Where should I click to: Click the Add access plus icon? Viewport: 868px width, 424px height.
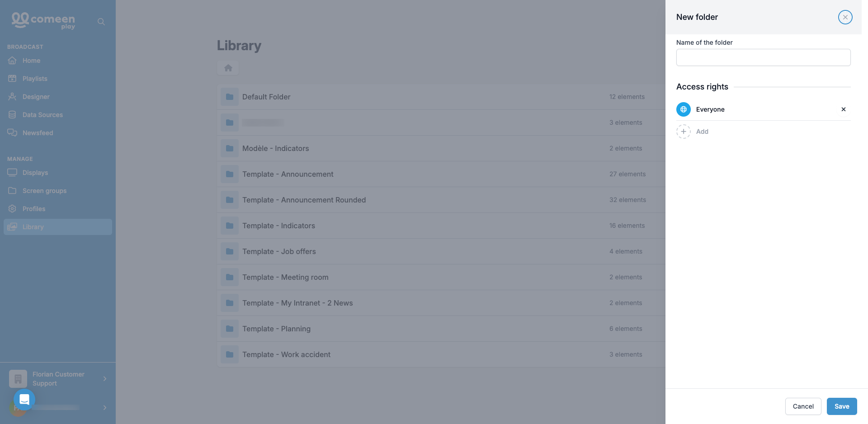[x=684, y=132]
